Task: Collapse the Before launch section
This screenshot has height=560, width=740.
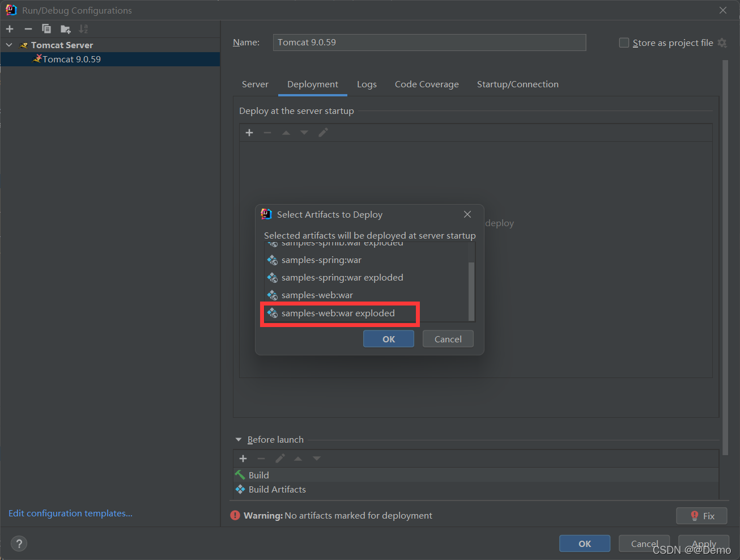Action: pyautogui.click(x=239, y=440)
